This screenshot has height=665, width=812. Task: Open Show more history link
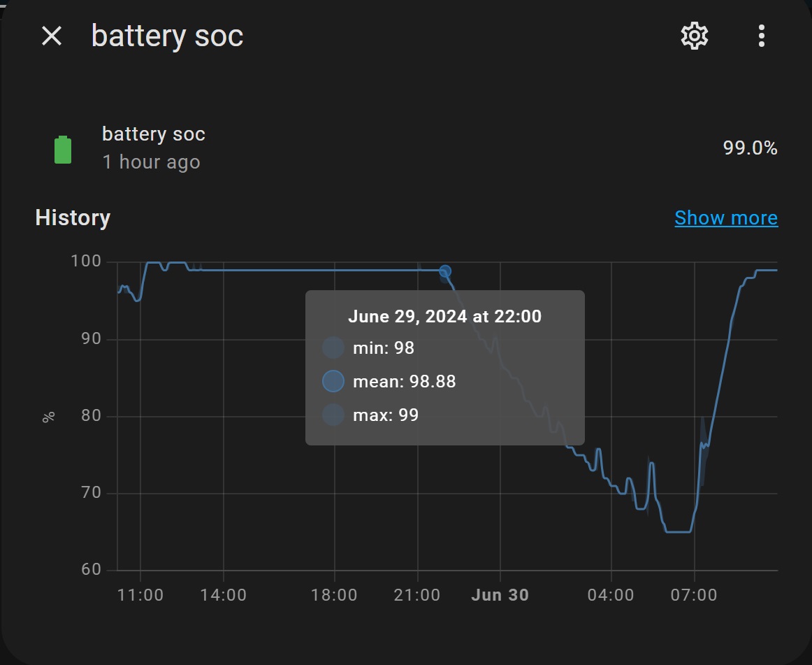726,217
